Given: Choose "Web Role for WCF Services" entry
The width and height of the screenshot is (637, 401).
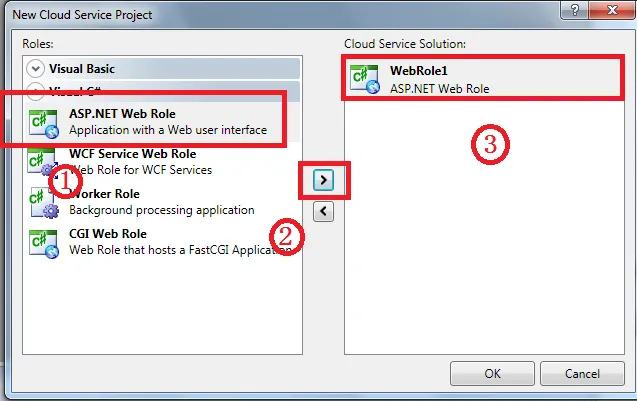Looking at the screenshot, I should pyautogui.click(x=140, y=170).
